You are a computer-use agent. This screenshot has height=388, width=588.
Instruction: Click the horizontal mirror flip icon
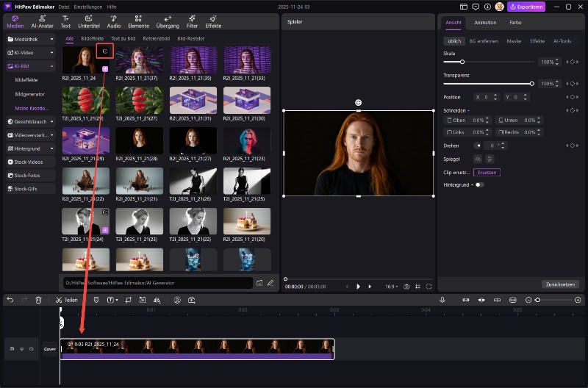[x=478, y=159]
